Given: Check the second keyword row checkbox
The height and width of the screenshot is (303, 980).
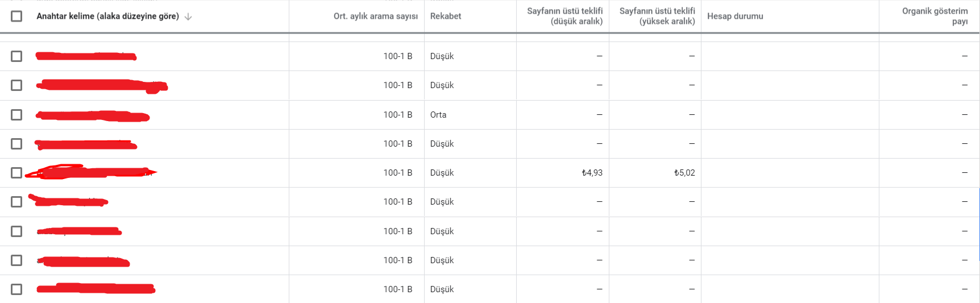Looking at the screenshot, I should tap(16, 85).
